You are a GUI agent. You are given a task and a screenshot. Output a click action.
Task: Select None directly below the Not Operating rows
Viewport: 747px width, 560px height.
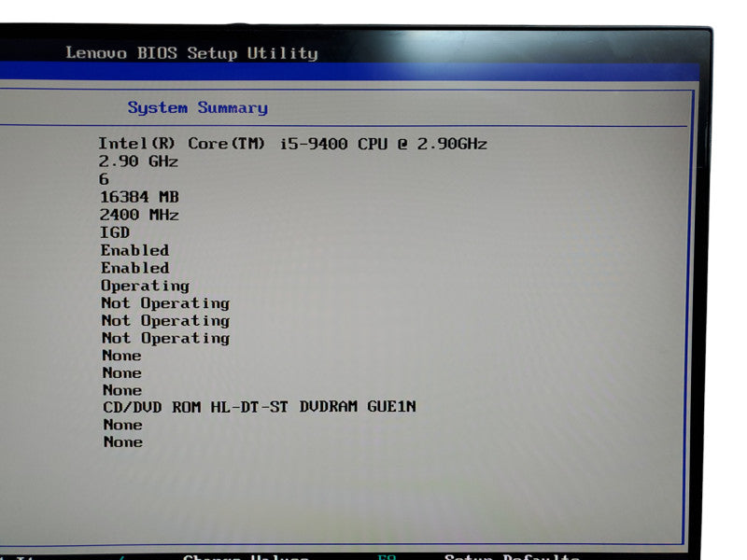pos(122,356)
